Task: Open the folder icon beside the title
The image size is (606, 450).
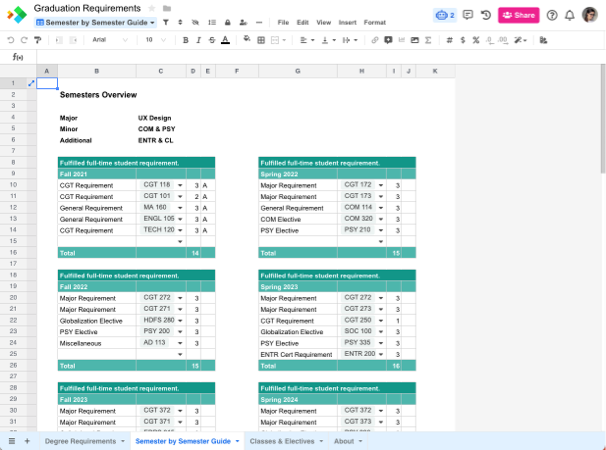Action: 167,8
